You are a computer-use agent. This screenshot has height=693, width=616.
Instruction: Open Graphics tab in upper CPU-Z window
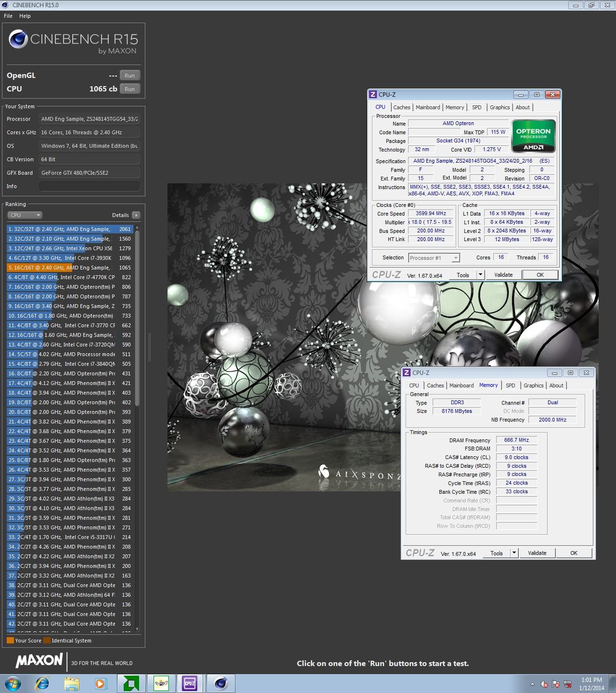500,107
